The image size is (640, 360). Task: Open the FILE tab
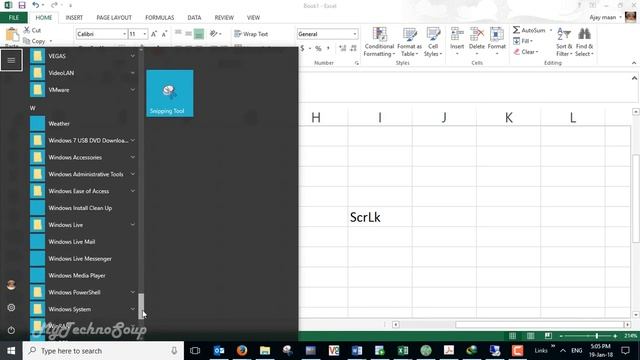coord(14,18)
